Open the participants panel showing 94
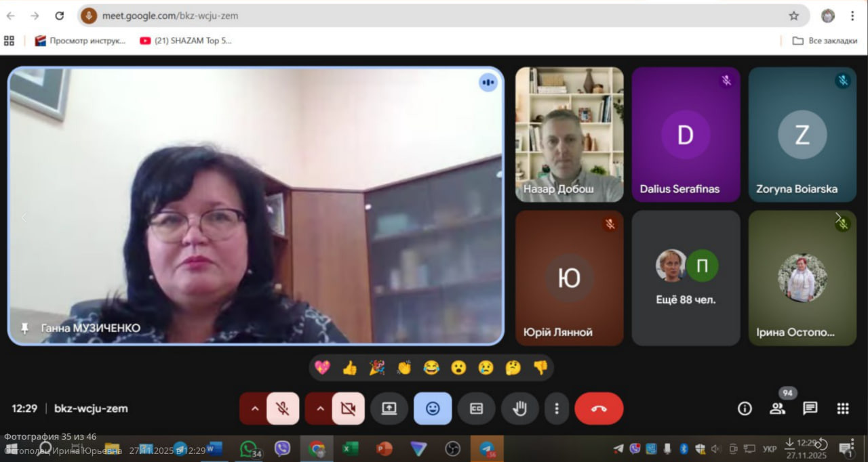Viewport: 868px width, 462px height. pyautogui.click(x=777, y=408)
